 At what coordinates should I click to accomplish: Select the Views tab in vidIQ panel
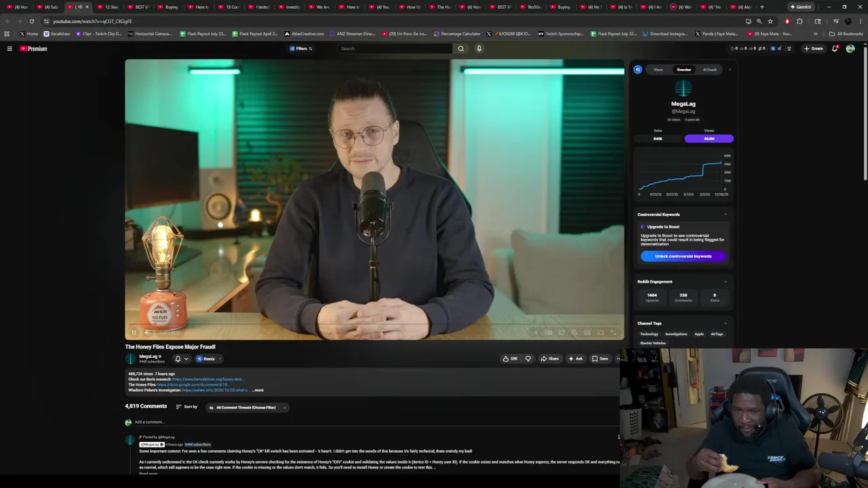click(x=658, y=70)
